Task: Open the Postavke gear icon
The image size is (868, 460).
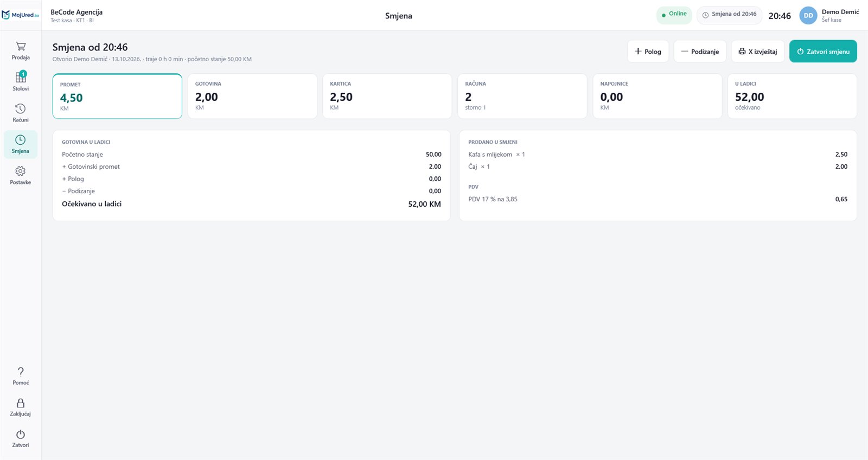Action: [21, 171]
